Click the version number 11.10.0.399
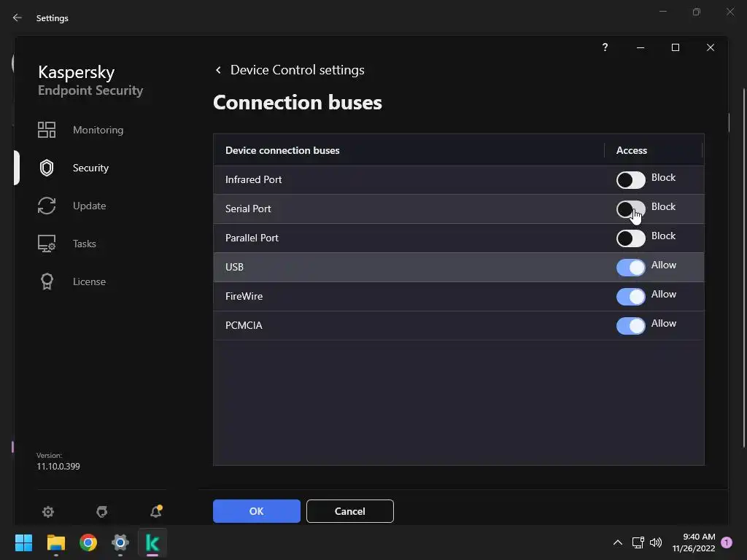The height and width of the screenshot is (560, 747). click(x=58, y=466)
